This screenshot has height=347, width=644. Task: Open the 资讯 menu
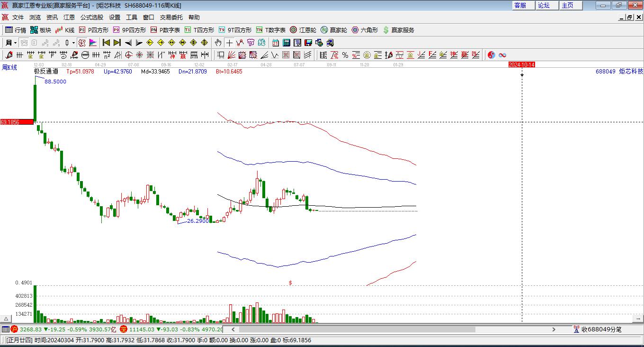(x=52, y=17)
